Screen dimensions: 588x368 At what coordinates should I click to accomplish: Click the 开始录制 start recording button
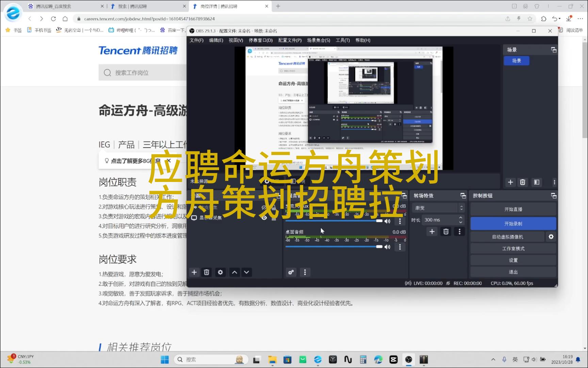[513, 224]
